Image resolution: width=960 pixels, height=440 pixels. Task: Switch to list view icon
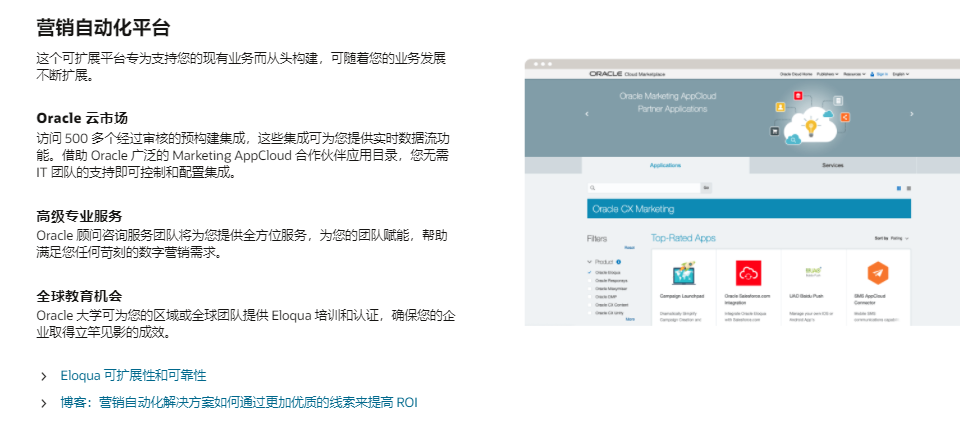909,188
